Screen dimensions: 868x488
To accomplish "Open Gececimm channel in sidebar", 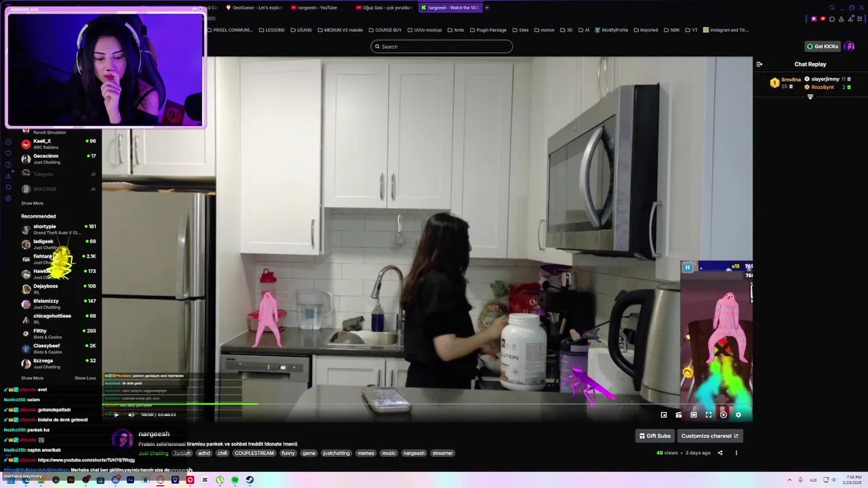I will 58,159.
